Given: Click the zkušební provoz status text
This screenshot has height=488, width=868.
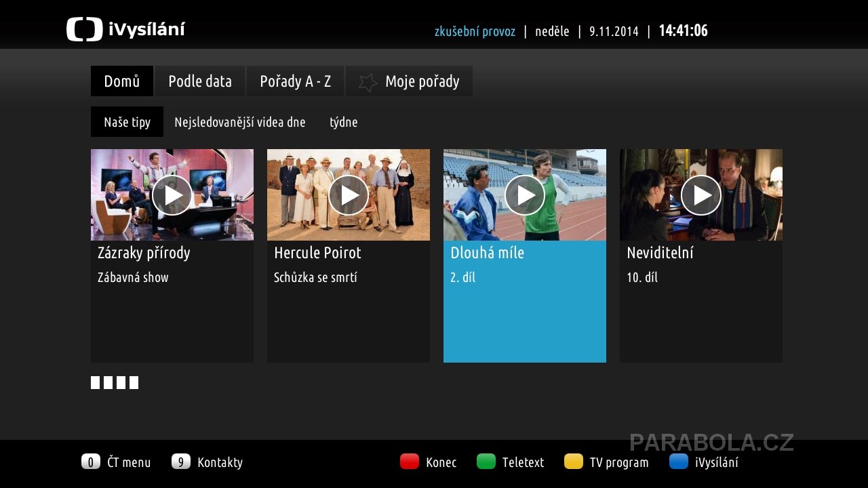Looking at the screenshot, I should click(475, 31).
